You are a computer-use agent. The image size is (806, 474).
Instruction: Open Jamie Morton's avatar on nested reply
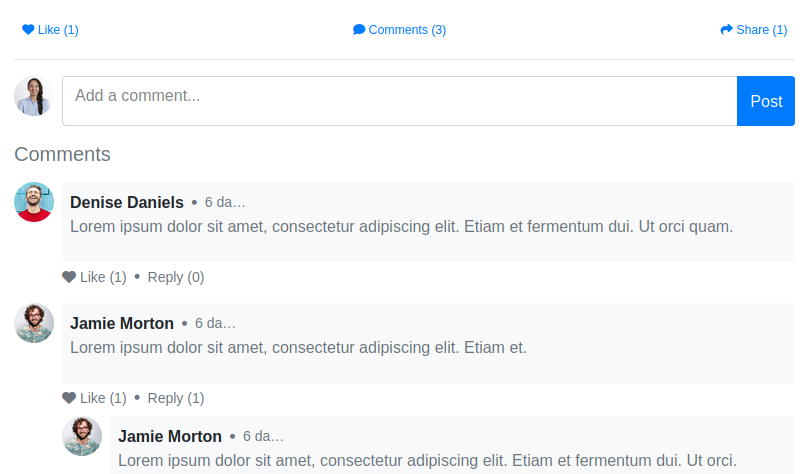[82, 436]
